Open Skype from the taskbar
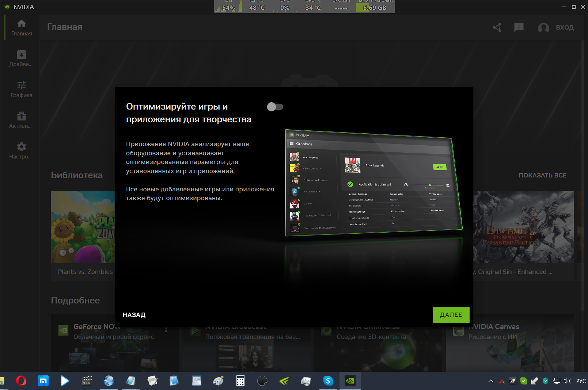588x390 pixels. point(328,381)
